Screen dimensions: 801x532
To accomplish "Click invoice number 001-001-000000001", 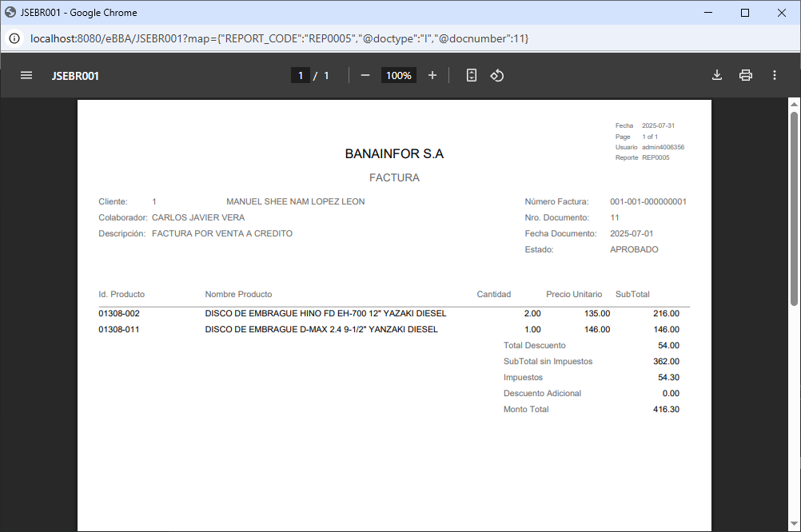I will point(648,202).
